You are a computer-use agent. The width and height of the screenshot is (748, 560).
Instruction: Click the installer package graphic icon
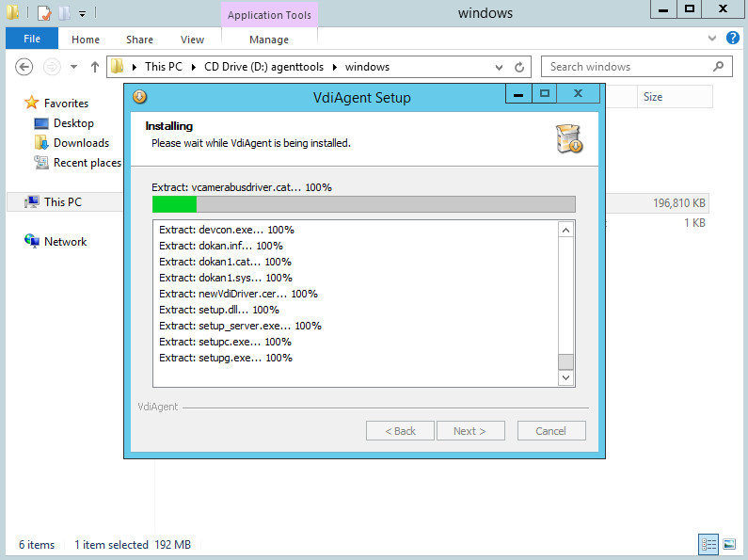coord(569,138)
